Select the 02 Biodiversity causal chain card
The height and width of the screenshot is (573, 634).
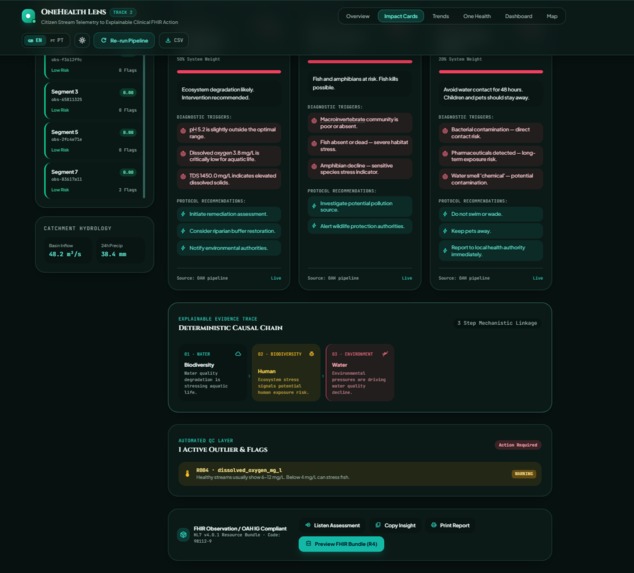pyautogui.click(x=286, y=372)
